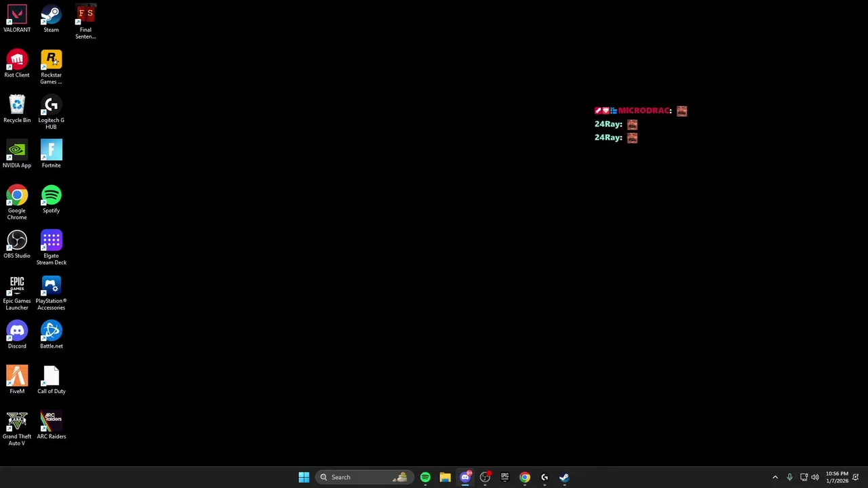Open File Explorer from the taskbar
This screenshot has width=868, height=488.
(x=445, y=477)
